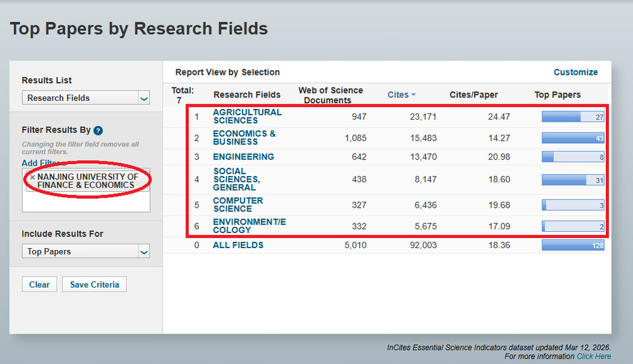Follow the Click Here information link
This screenshot has width=633, height=364.
tap(594, 356)
